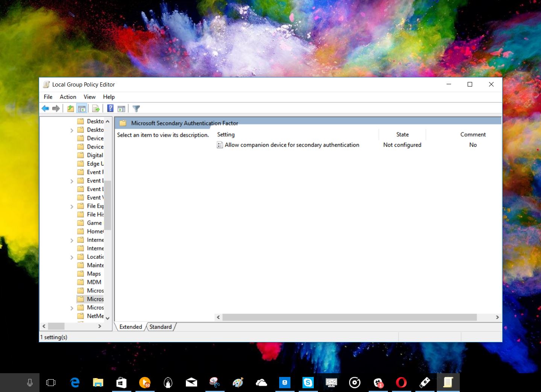Open the Help menu
The image size is (541, 392).
(x=109, y=97)
